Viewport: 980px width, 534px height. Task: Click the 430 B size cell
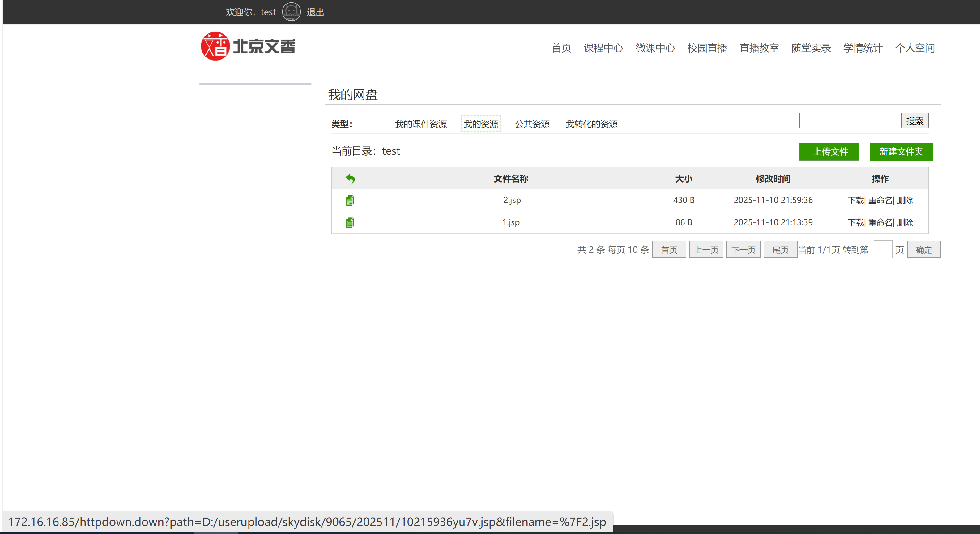click(x=684, y=200)
